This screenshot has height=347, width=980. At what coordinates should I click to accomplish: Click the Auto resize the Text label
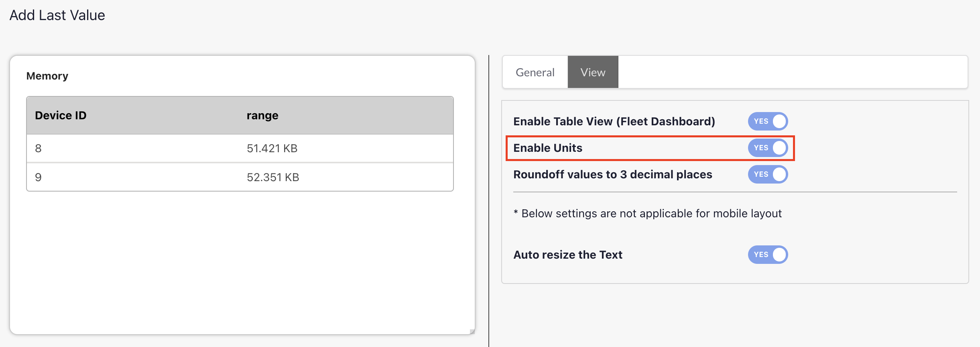pyautogui.click(x=568, y=255)
